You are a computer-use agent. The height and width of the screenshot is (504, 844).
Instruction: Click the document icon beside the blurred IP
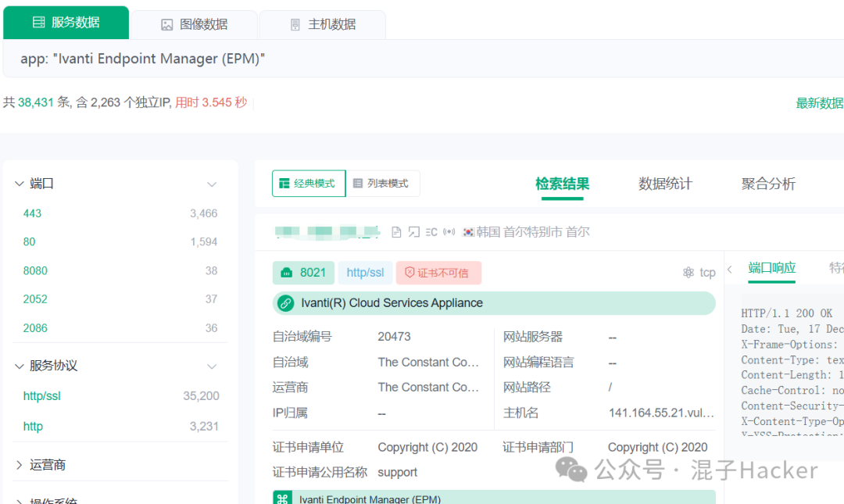point(396,232)
